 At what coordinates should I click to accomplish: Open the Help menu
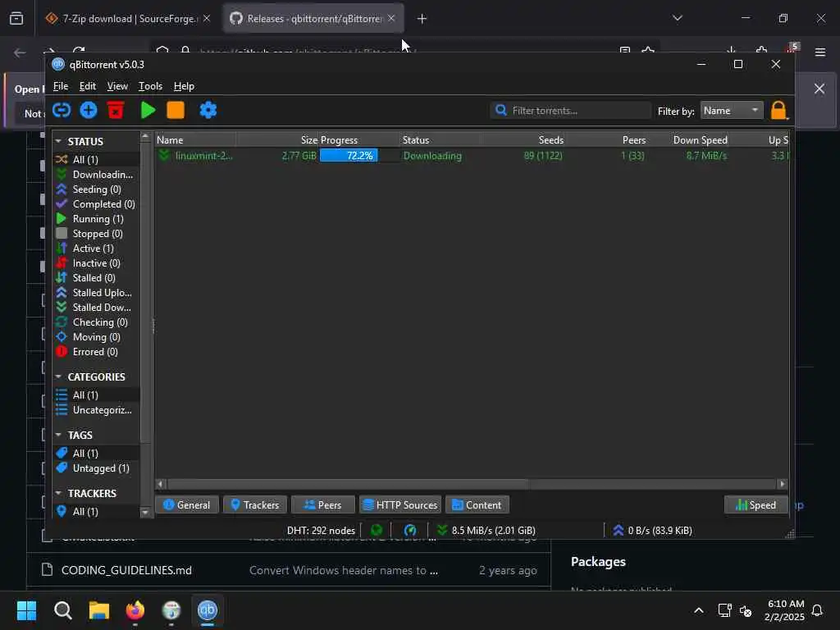coord(184,86)
